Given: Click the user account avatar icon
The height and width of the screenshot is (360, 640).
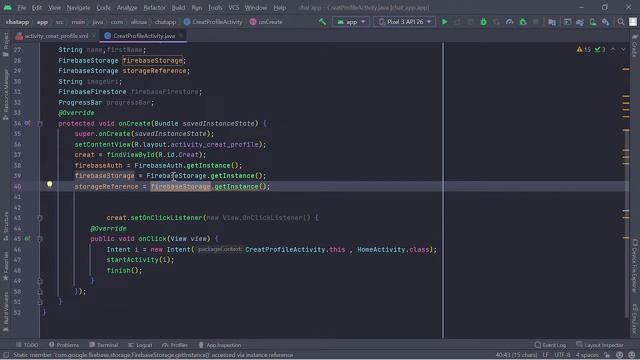Looking at the screenshot, I should pyautogui.click(x=633, y=22).
